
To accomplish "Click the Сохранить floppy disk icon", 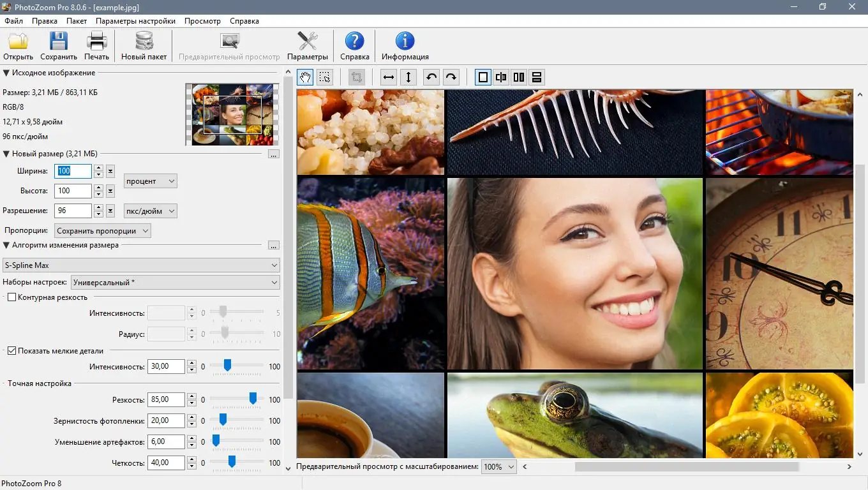I will pos(59,42).
